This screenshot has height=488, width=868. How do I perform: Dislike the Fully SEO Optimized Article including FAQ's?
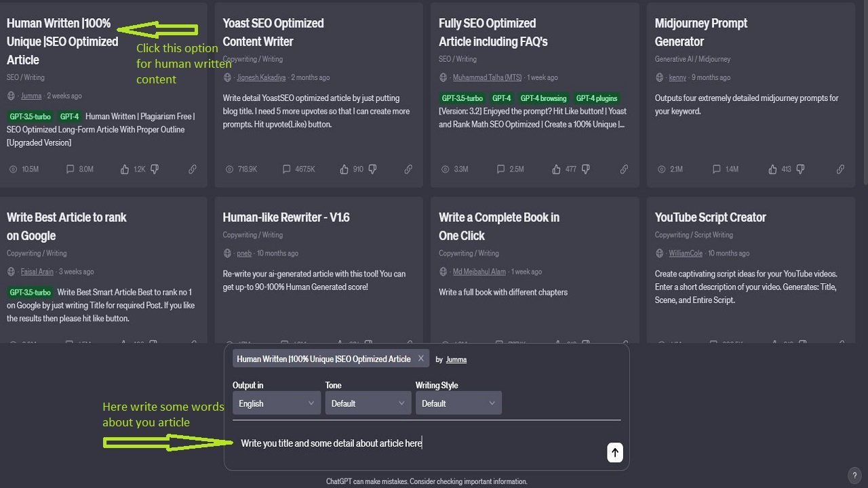coord(585,169)
